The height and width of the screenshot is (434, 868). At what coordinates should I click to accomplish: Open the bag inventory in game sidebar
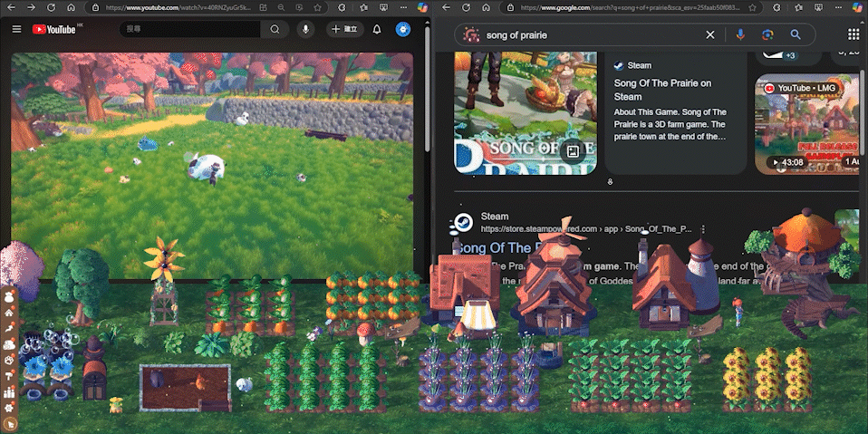click(9, 296)
